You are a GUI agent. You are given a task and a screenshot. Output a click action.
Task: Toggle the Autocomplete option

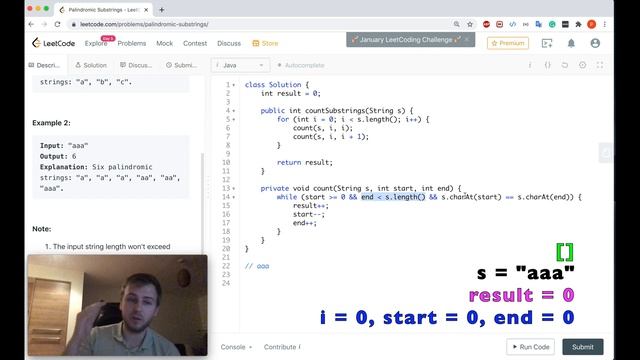pyautogui.click(x=300, y=65)
